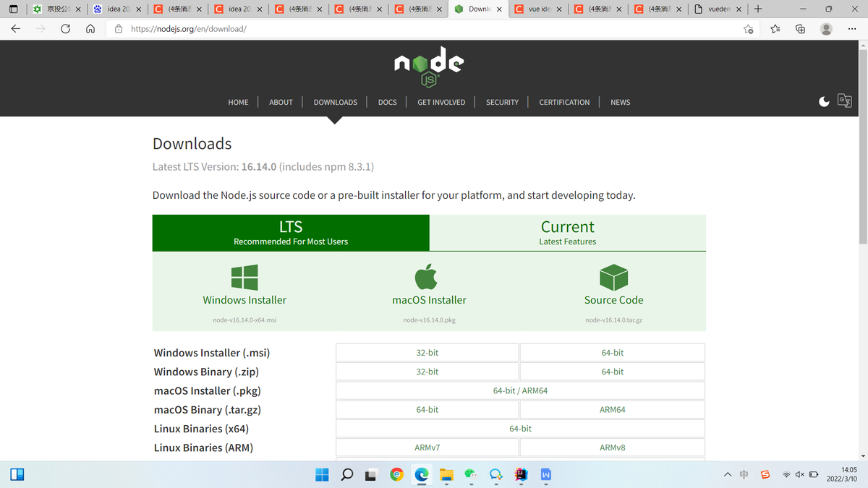Download macOS Installer node-v16.14.0.pkg
The image size is (868, 488).
click(x=429, y=320)
